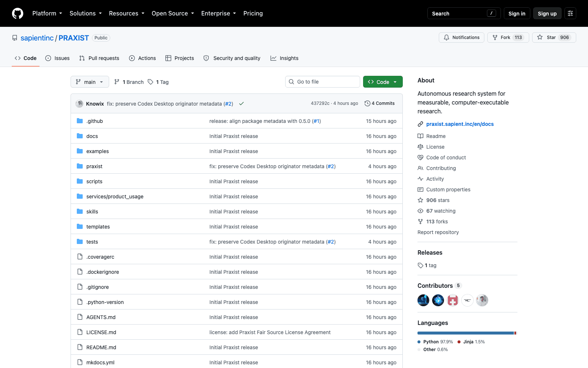The image size is (588, 368).
Task: Click the AGENTS.md file icon
Action: pyautogui.click(x=80, y=317)
